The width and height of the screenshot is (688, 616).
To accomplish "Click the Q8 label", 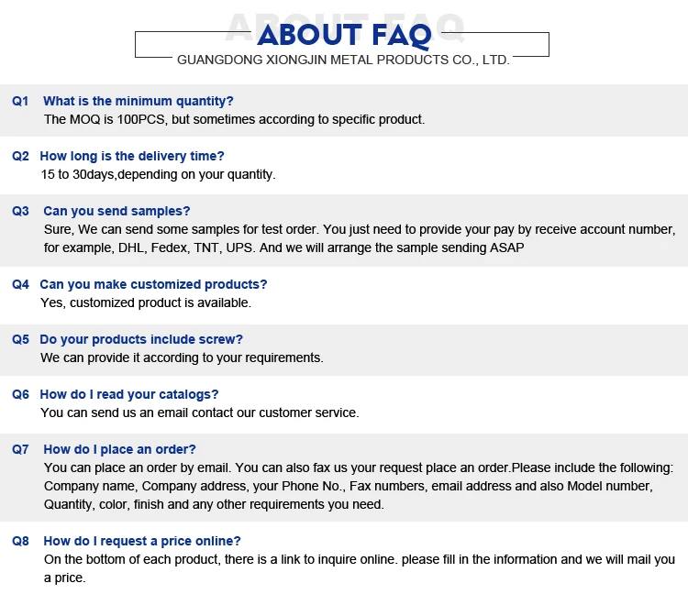I will pos(20,542).
